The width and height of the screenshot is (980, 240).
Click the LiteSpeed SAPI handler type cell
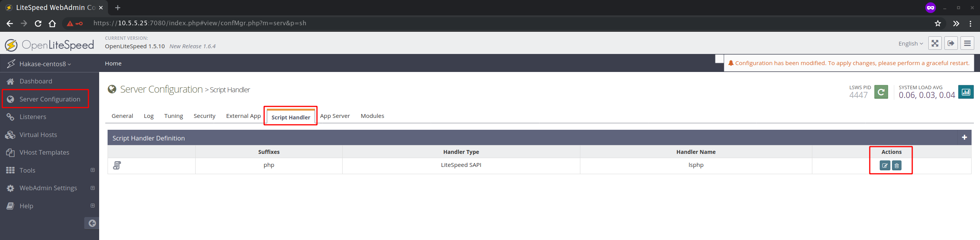461,165
